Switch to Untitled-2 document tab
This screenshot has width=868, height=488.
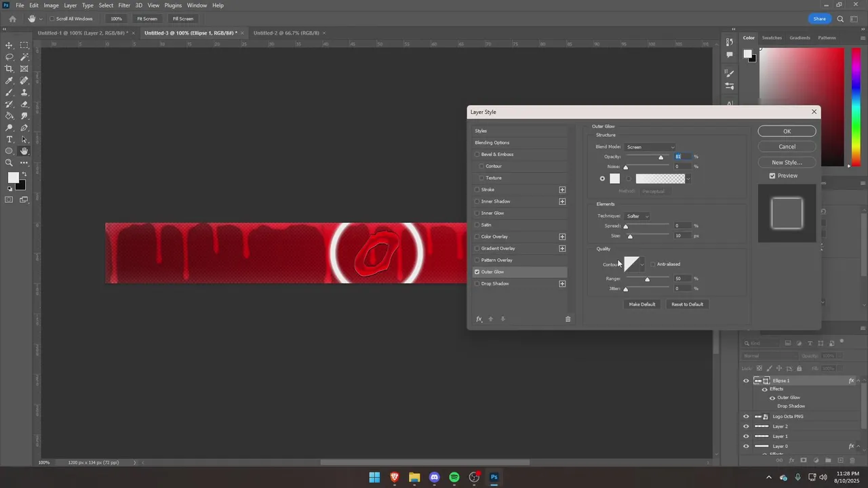coord(286,33)
